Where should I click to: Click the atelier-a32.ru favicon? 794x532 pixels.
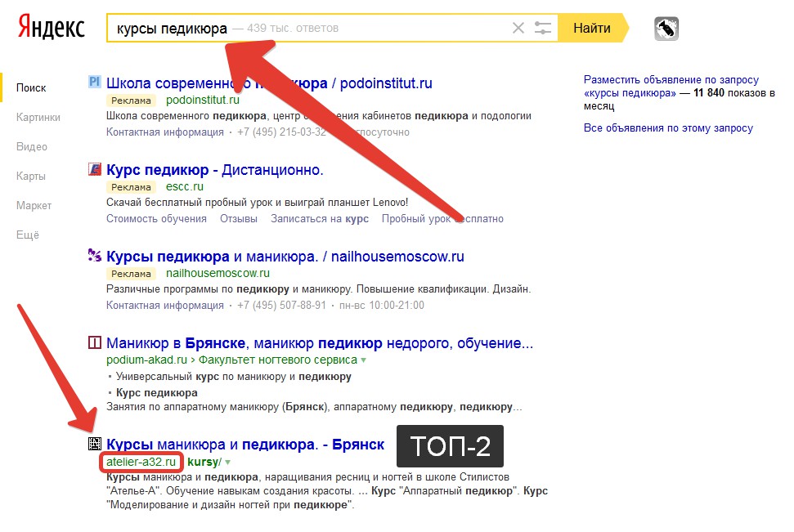[x=95, y=444]
